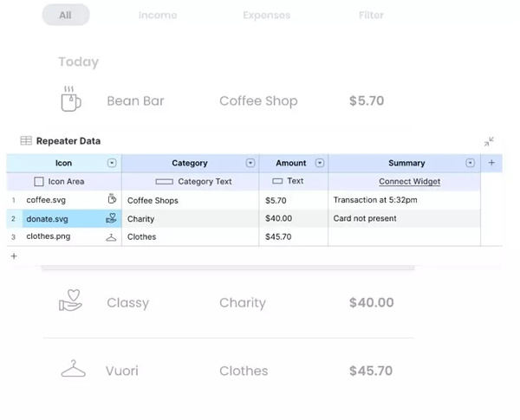This screenshot has height=420, width=520.
Task: Click donate thumbnail icon in row 2
Action: (111, 218)
